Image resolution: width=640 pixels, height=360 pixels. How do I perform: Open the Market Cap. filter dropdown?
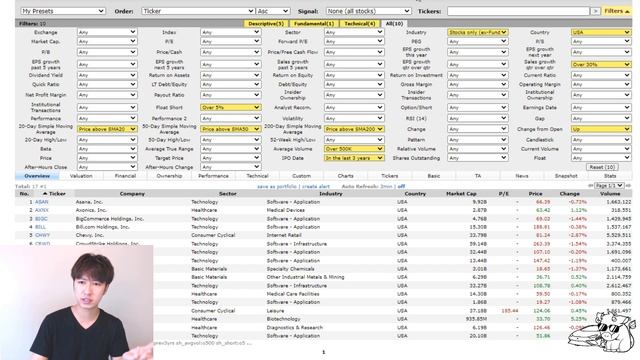pos(107,41)
